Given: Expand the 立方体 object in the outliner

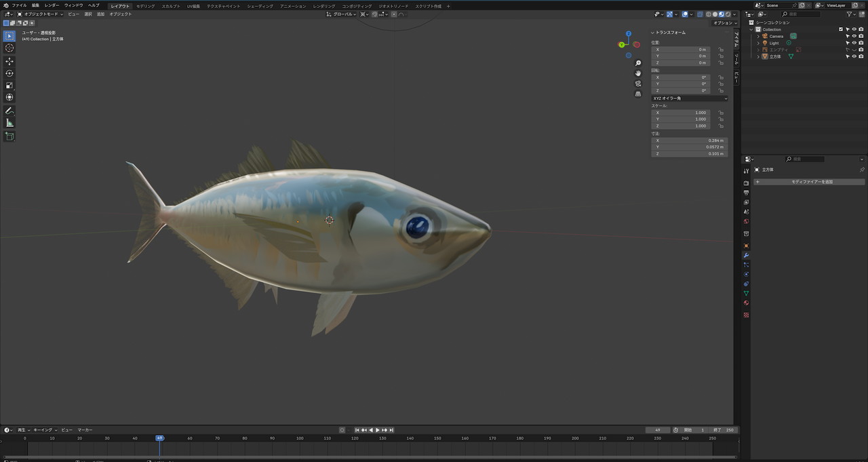Looking at the screenshot, I should pyautogui.click(x=759, y=56).
